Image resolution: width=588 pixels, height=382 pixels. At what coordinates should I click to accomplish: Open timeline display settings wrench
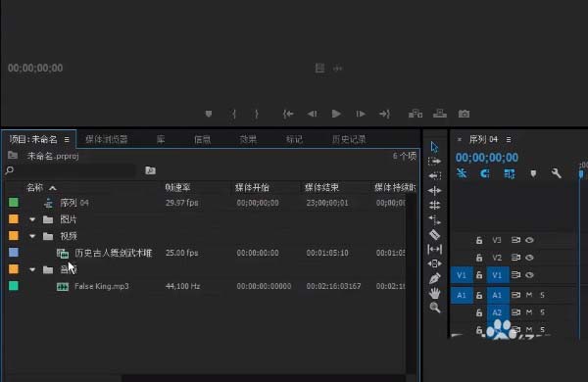point(556,173)
